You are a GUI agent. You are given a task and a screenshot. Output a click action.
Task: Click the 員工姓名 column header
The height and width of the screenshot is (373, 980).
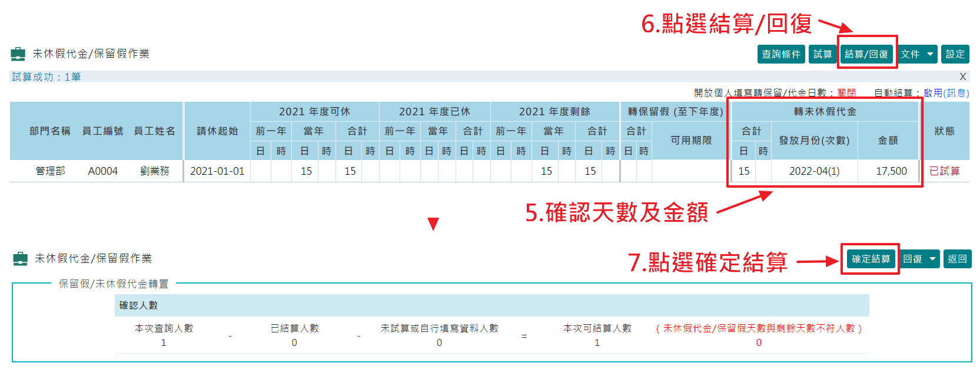coord(155,131)
